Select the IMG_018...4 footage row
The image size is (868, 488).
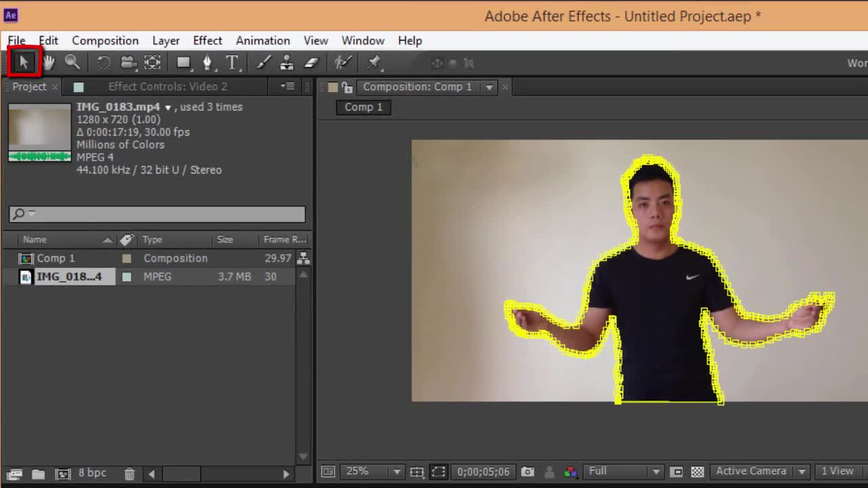[x=149, y=277]
